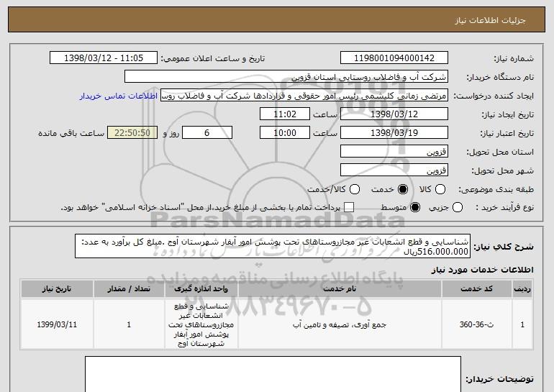Click the شهر محل تحویل field قزوین
The image size is (554, 392).
click(x=394, y=170)
